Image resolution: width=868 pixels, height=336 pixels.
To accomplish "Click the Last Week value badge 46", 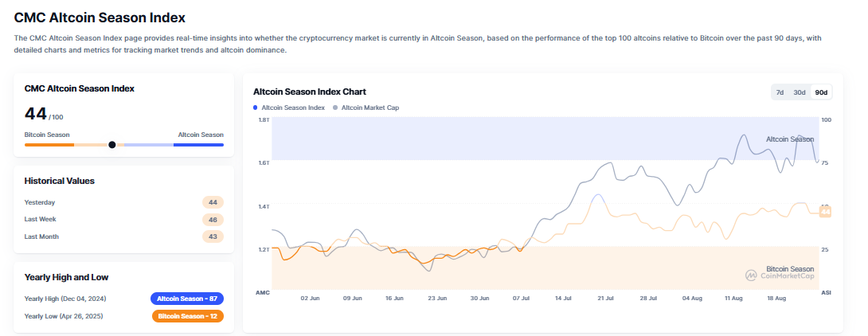I will [x=213, y=219].
